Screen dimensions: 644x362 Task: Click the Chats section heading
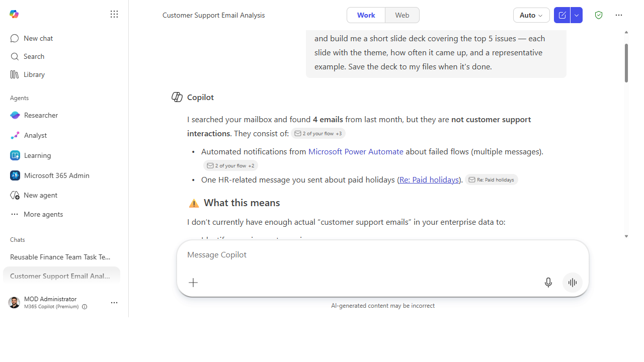(x=18, y=240)
